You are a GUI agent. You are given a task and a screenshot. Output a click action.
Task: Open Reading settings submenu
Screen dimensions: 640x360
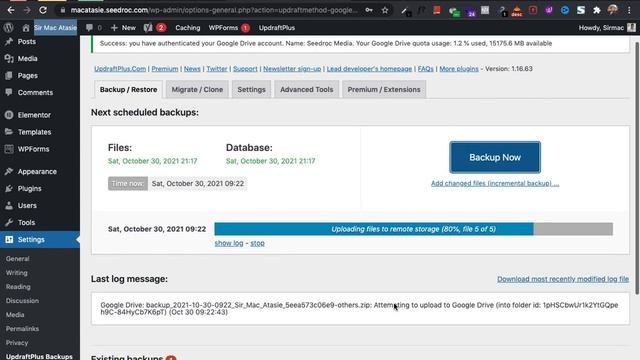tap(18, 287)
